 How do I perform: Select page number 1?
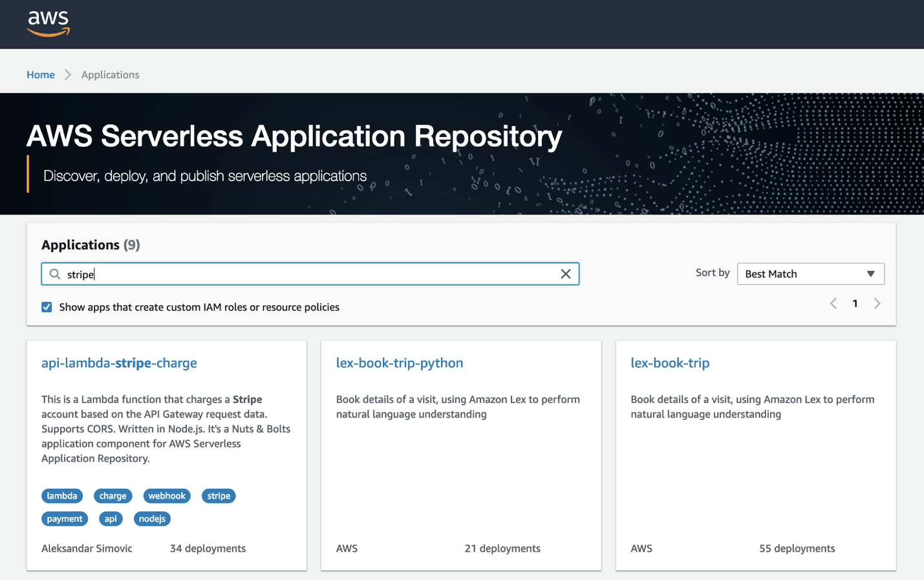click(855, 303)
